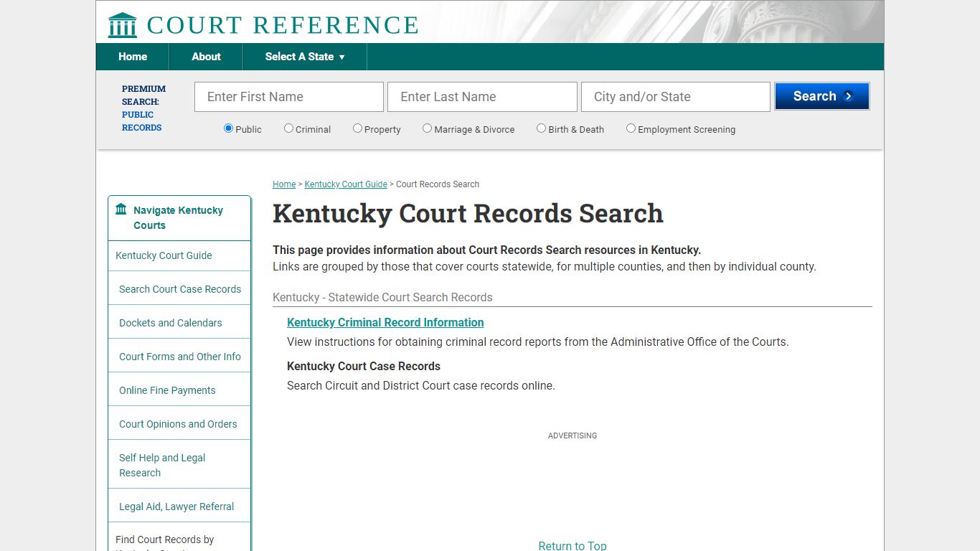The image size is (980, 551).
Task: Open Kentucky Court Guide in sidebar
Action: click(179, 255)
